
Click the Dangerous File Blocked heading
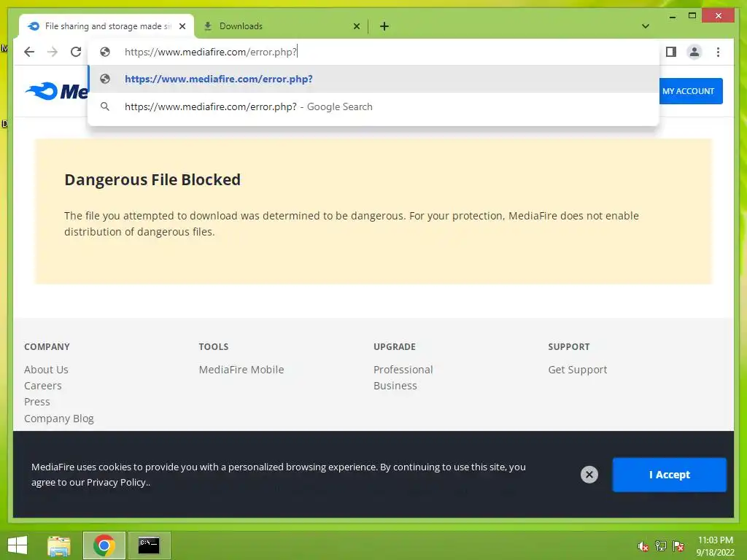[152, 179]
